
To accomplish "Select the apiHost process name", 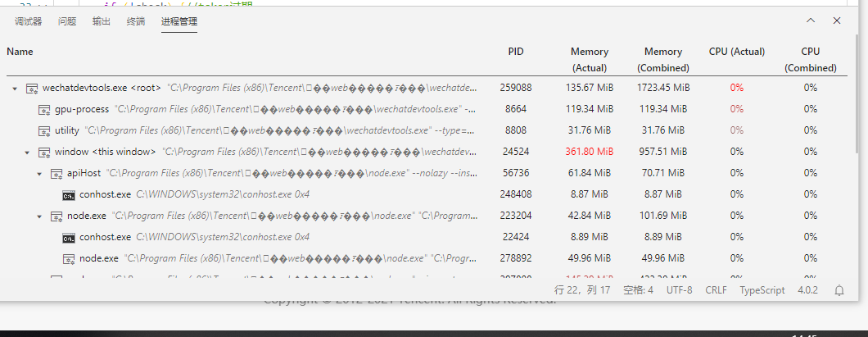I will click(x=84, y=174).
